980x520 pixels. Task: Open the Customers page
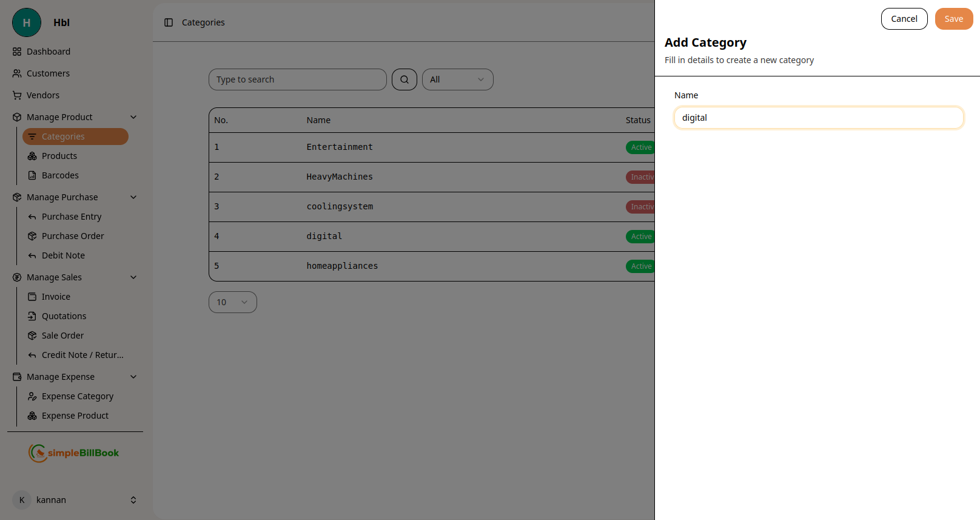pos(48,73)
